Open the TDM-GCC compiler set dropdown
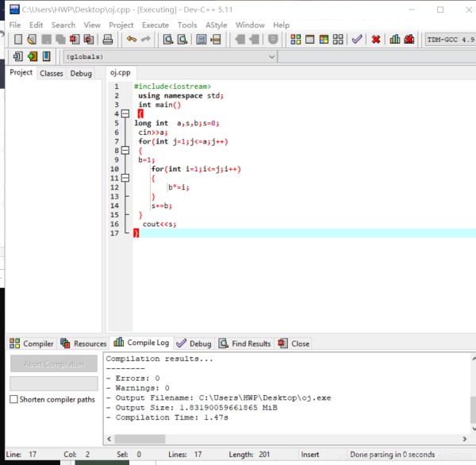 450,40
